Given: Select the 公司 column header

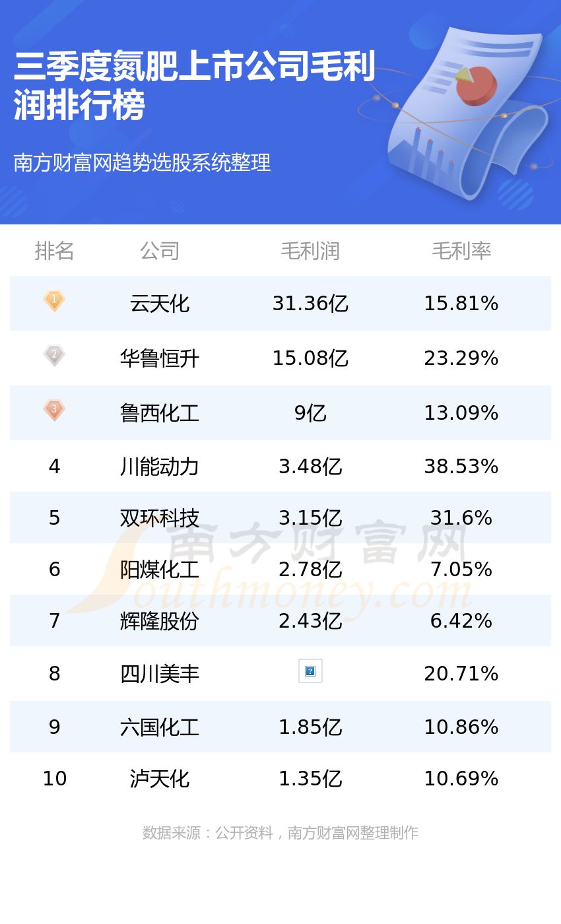Looking at the screenshot, I should (x=160, y=251).
